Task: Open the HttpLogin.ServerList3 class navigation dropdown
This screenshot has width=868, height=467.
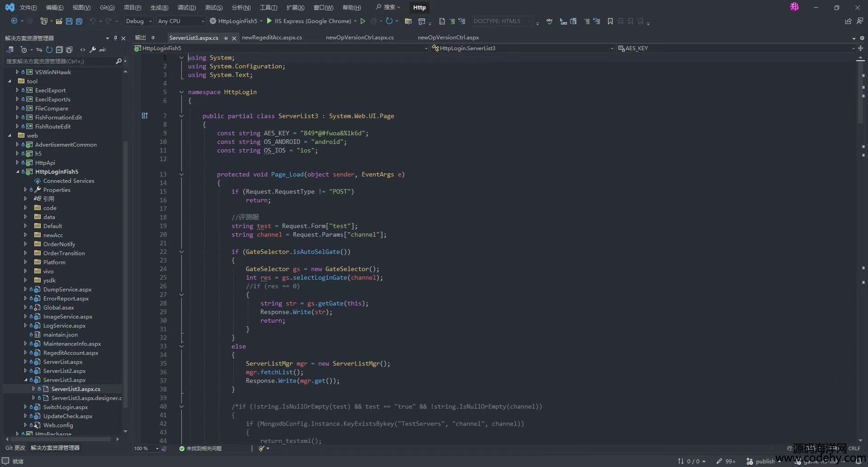Action: point(524,48)
